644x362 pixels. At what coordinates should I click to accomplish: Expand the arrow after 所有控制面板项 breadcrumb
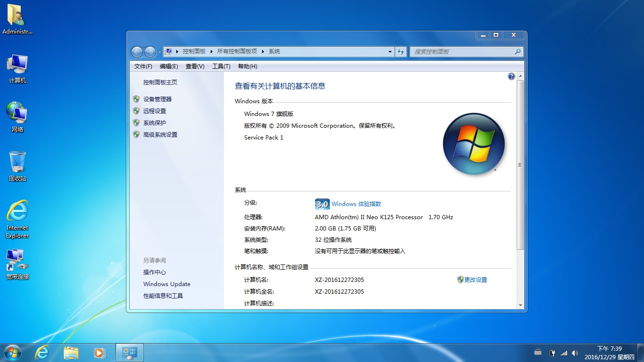(x=263, y=51)
